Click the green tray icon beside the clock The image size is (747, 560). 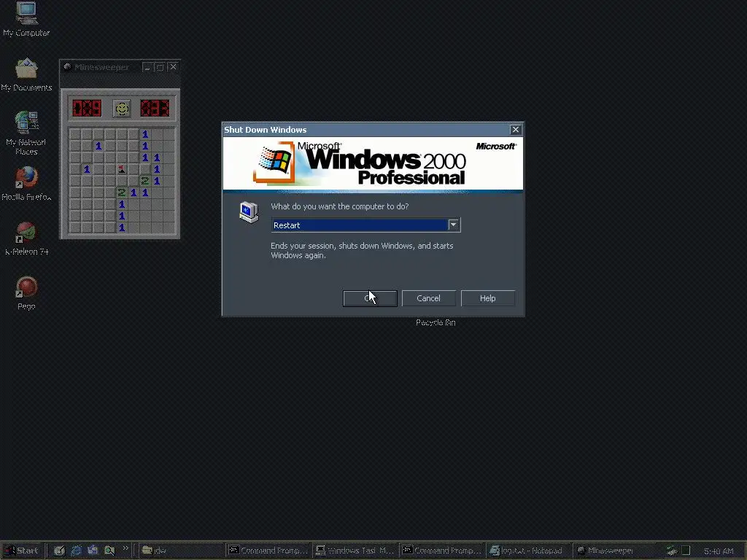[x=686, y=551]
